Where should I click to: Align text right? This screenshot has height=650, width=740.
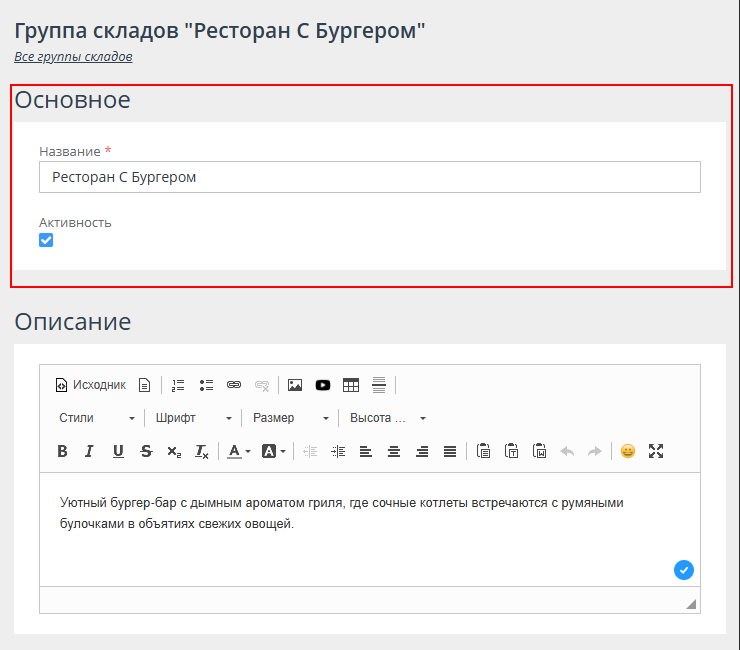[422, 452]
